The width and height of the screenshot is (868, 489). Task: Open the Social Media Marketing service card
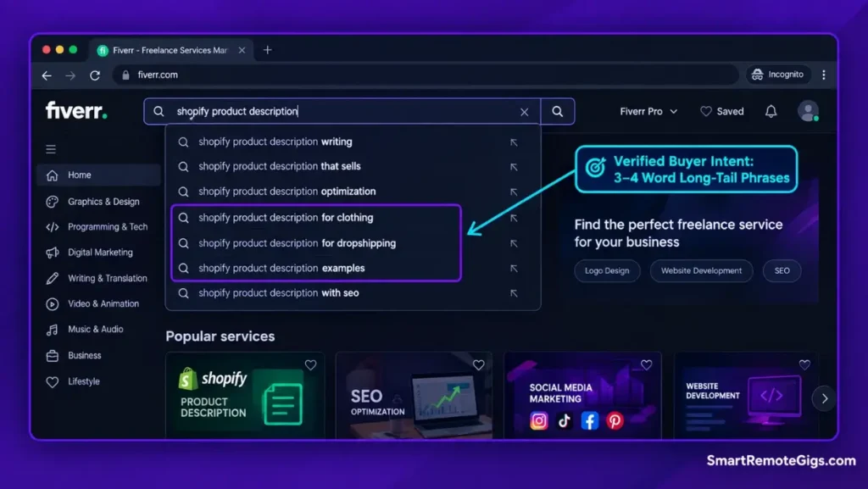tap(582, 396)
